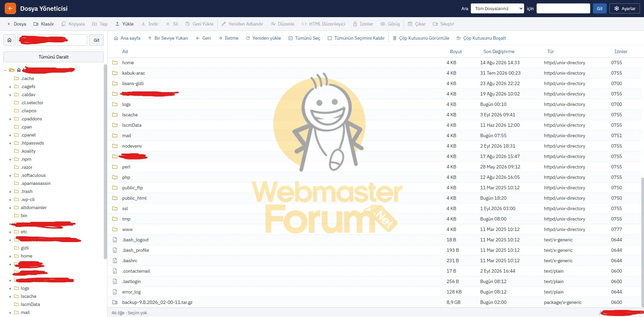The width and height of the screenshot is (644, 317).
Task: Go up with Bir Seviye Yukarı
Action: (x=168, y=38)
